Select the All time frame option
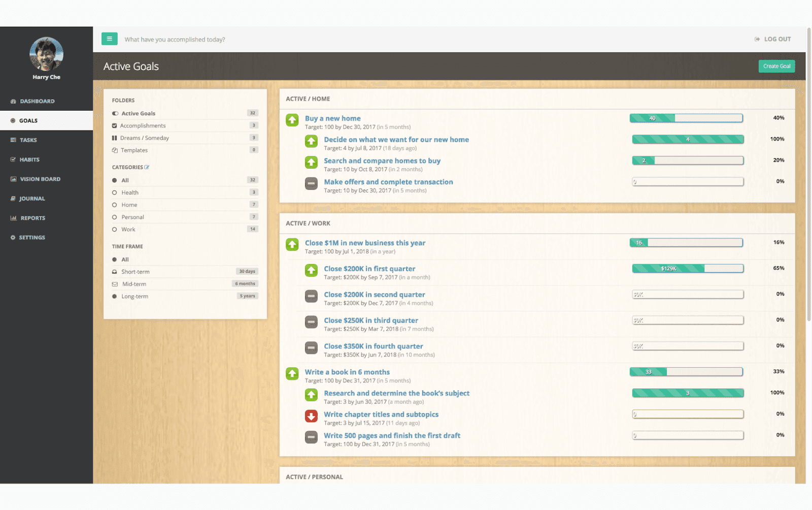This screenshot has width=812, height=510. (x=116, y=259)
